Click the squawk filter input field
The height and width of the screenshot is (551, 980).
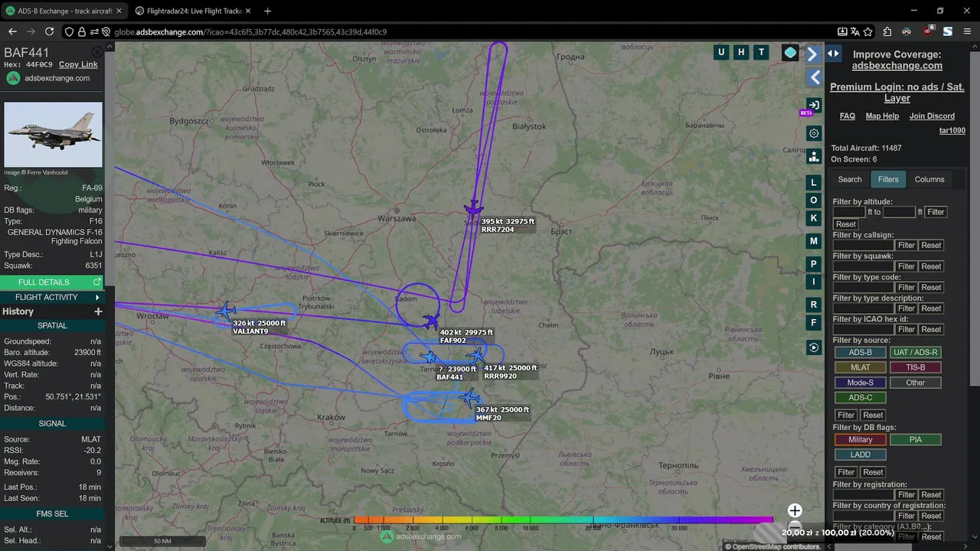point(864,266)
